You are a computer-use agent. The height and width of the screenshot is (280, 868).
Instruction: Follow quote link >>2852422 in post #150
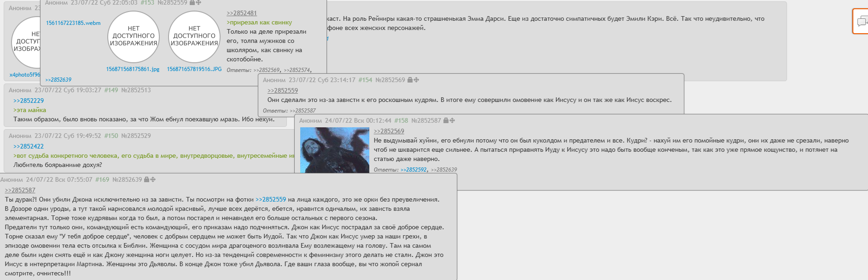click(x=29, y=146)
